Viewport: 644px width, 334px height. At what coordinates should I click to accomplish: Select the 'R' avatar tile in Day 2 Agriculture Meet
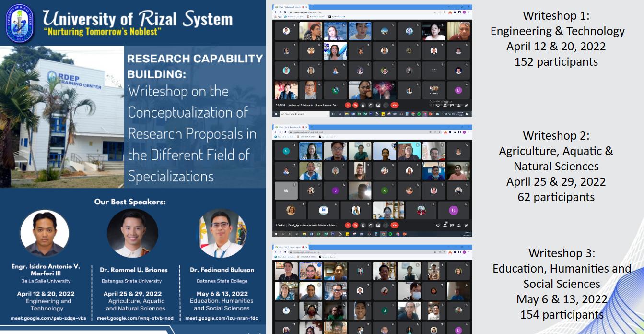pyautogui.click(x=286, y=151)
